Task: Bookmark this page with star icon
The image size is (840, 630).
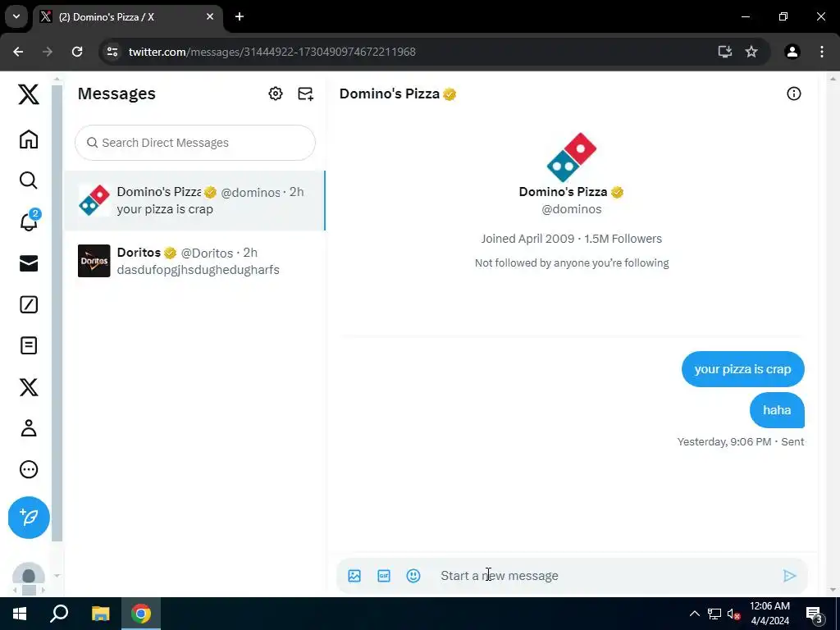Action: [751, 52]
